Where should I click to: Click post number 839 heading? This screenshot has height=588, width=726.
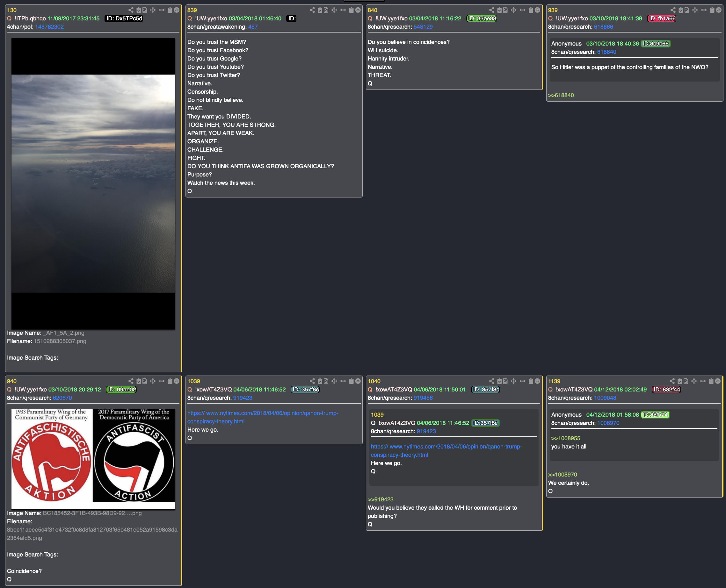[192, 10]
